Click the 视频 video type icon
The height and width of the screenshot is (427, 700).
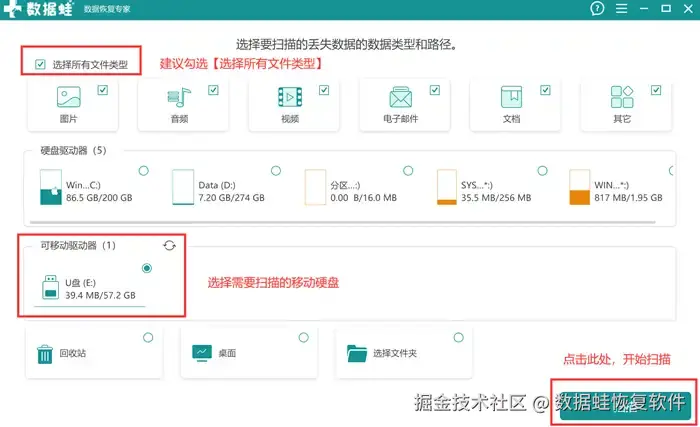pos(290,97)
